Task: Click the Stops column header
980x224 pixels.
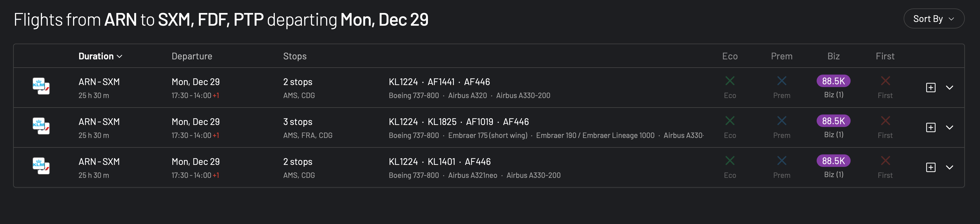Action: [x=294, y=56]
